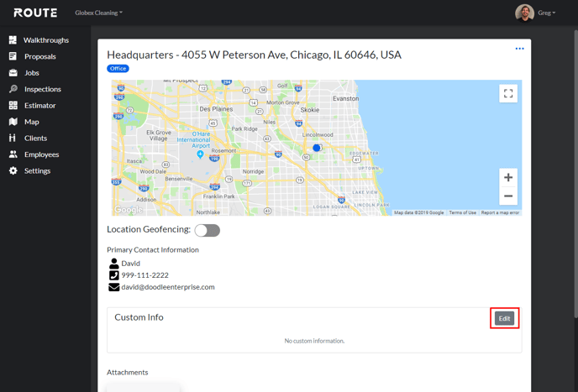Screen dimensions: 578x392
Task: Click the Clients icon in sidebar
Action: (x=13, y=138)
